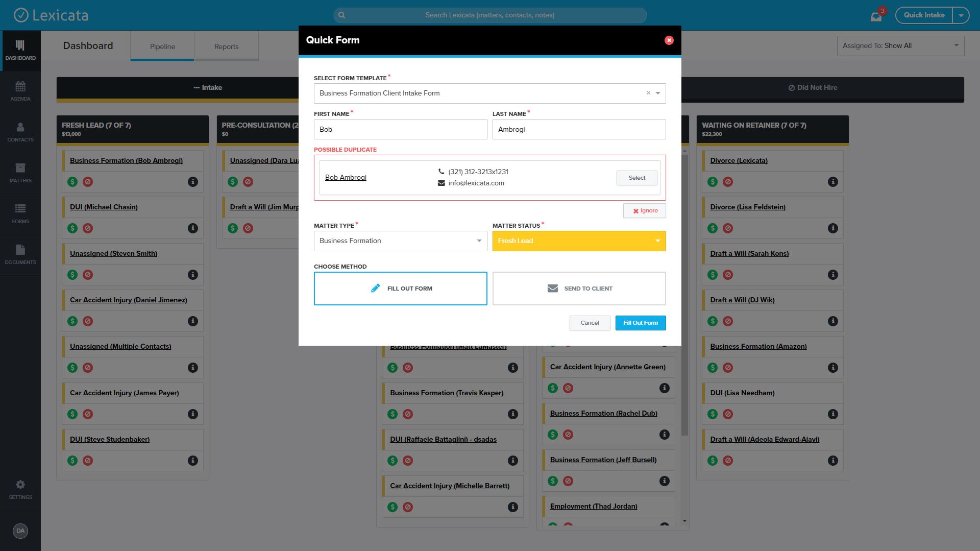This screenshot has width=980, height=551.
Task: Select the Intake pipeline stage
Action: pyautogui.click(x=208, y=88)
